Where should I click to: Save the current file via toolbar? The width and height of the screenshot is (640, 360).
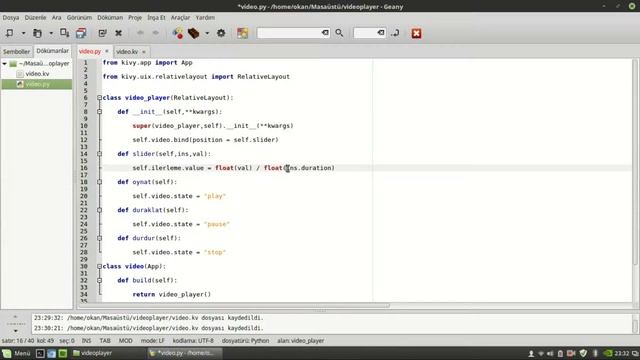(x=64, y=33)
